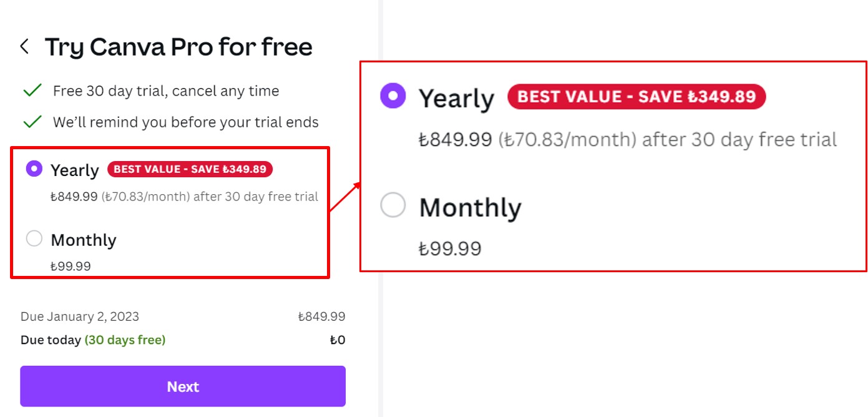
Task: Click the large Yearly label in the enlarged inset
Action: [456, 99]
